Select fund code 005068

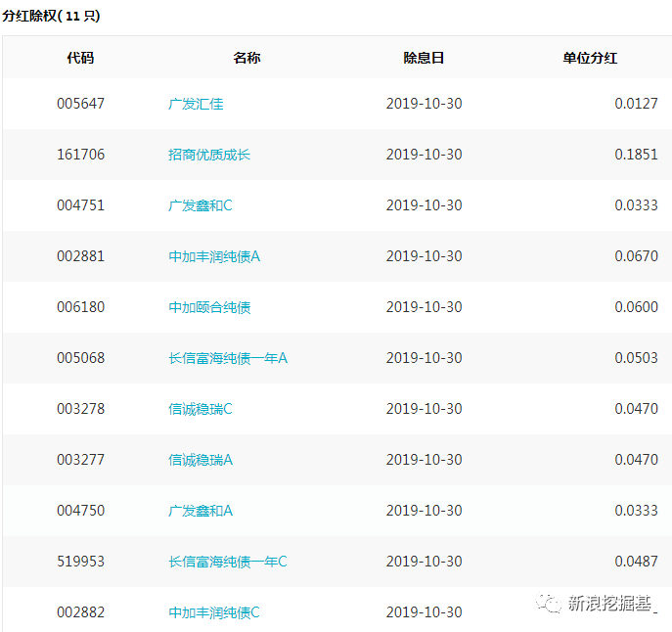[80, 358]
